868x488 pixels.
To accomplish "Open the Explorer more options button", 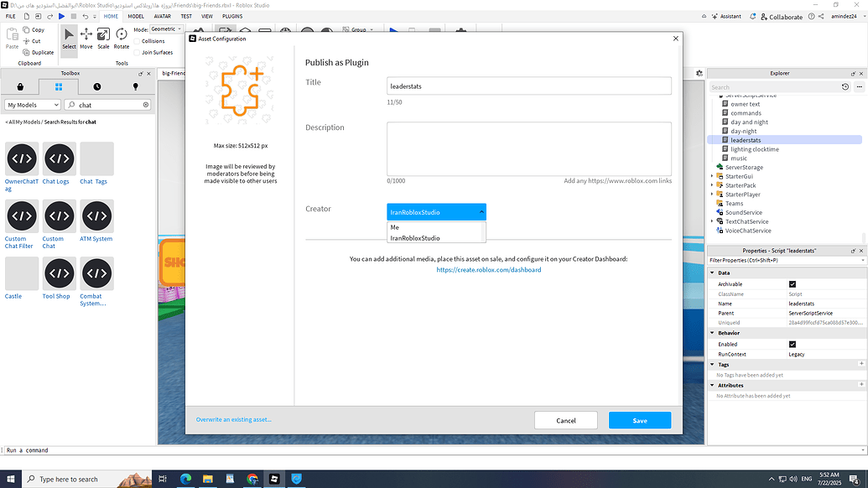I will (x=859, y=87).
